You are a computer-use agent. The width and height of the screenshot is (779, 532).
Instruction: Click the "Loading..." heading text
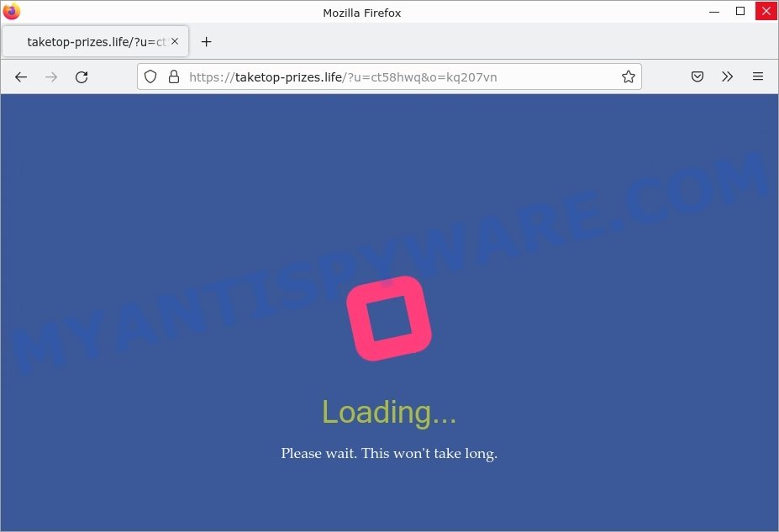coord(389,413)
